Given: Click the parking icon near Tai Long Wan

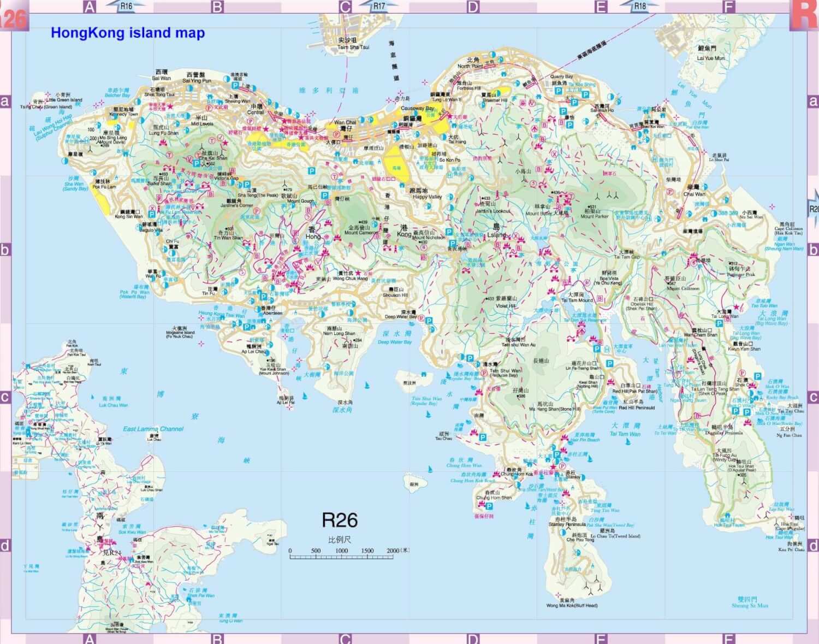Looking at the screenshot, I should click(720, 323).
